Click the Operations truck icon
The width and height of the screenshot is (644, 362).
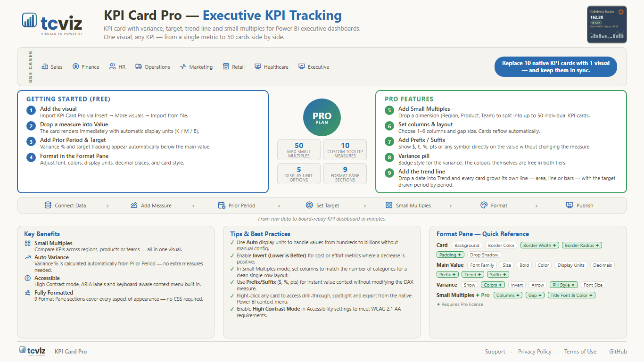pyautogui.click(x=139, y=66)
